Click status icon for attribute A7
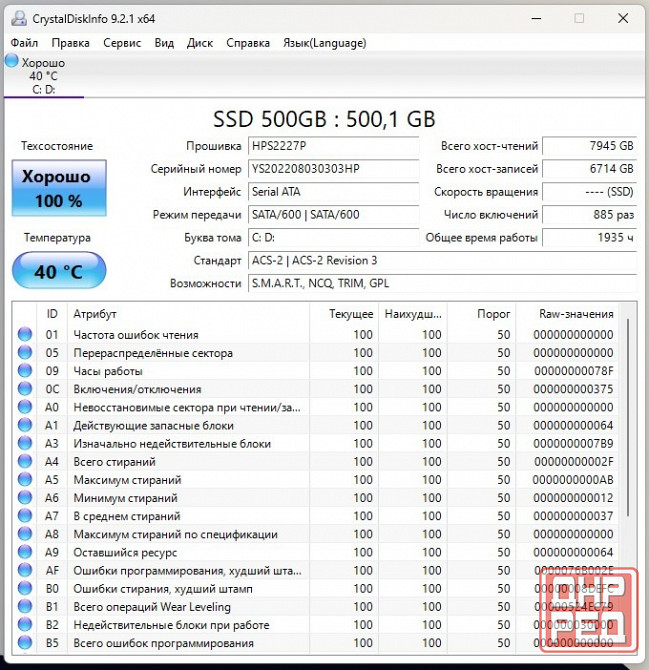 tap(25, 516)
